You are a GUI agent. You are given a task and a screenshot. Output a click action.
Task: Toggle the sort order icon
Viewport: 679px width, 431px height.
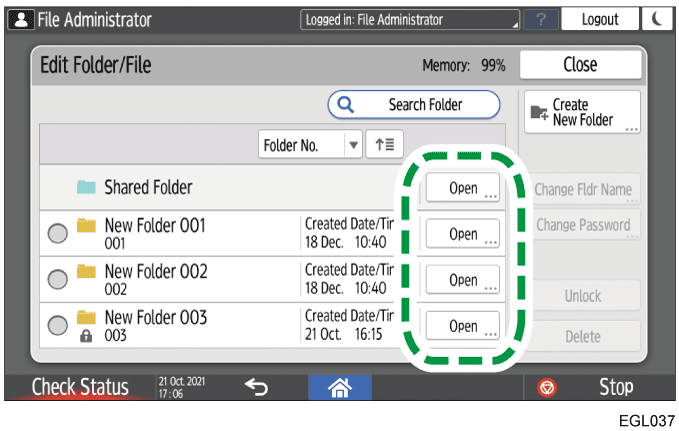tap(382, 145)
